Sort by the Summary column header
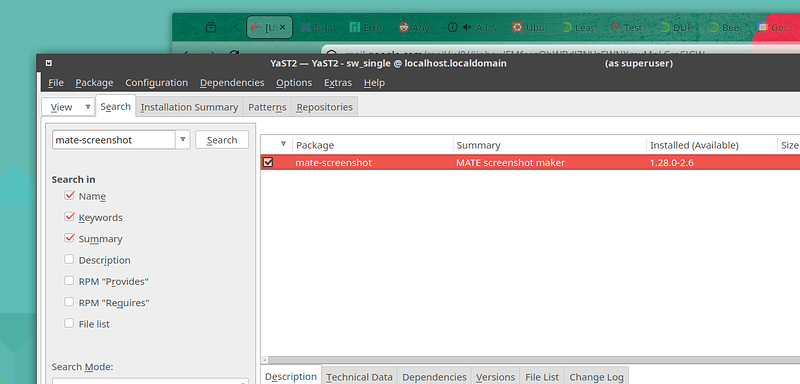 [549, 145]
